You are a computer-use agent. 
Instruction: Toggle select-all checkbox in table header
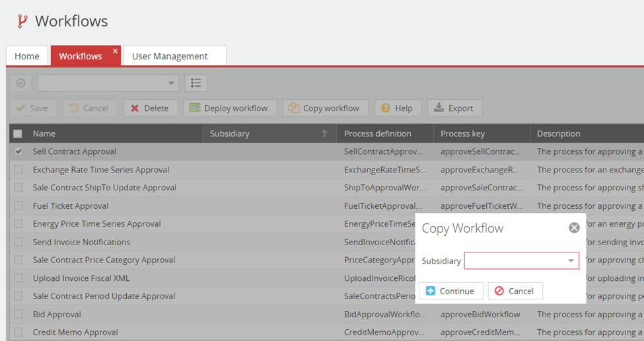18,133
